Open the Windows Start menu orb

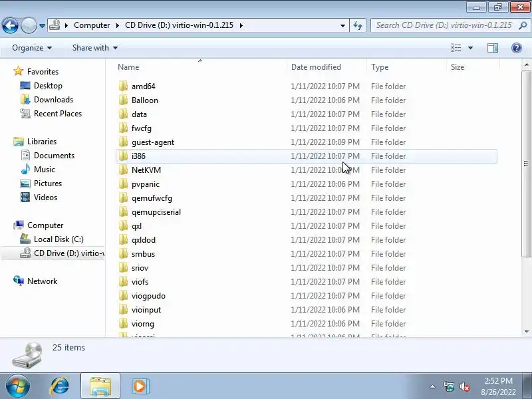click(x=18, y=386)
